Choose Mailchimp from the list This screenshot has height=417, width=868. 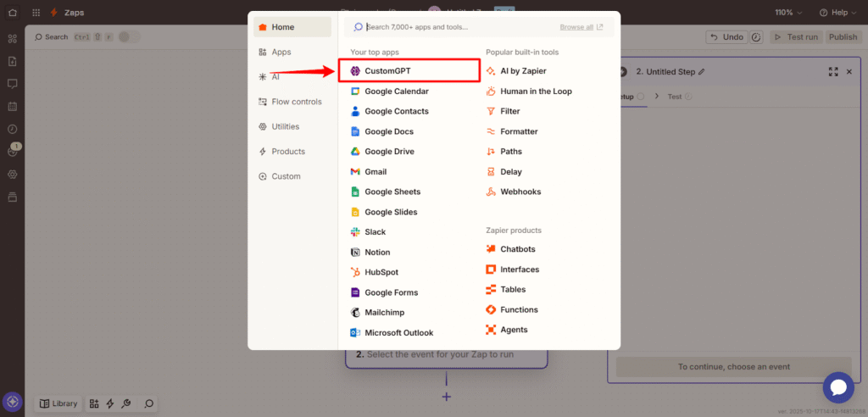pos(377,313)
